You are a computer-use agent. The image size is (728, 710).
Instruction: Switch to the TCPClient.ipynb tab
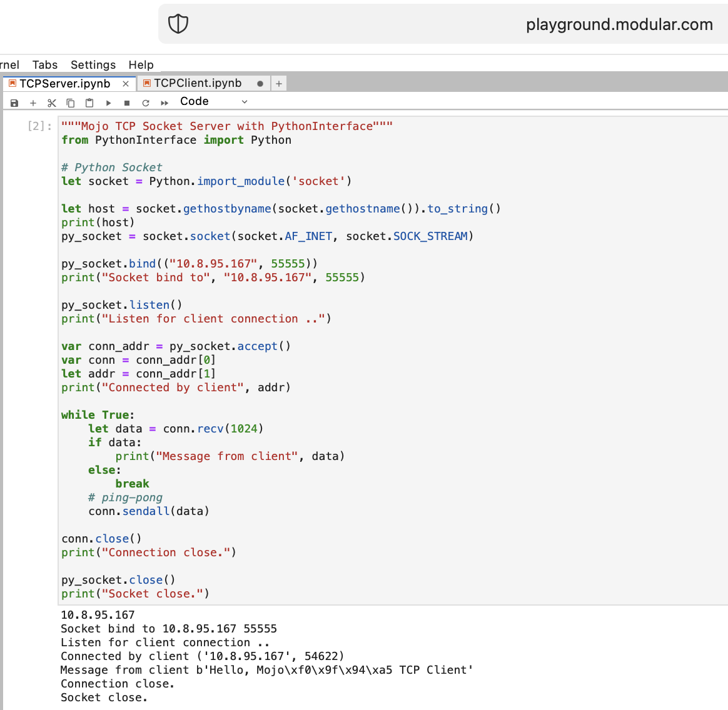pos(198,83)
